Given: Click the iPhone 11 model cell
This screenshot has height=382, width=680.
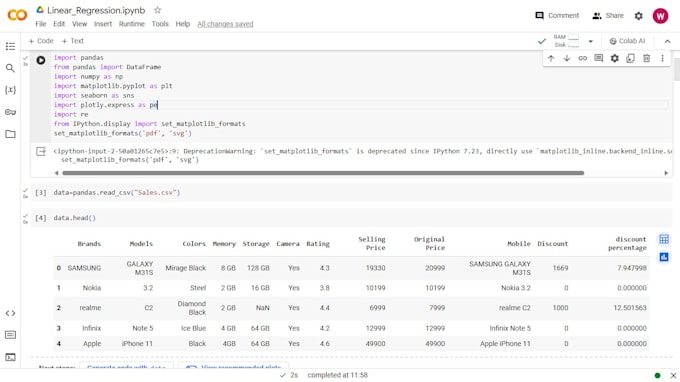Looking at the screenshot, I should pos(137,343).
